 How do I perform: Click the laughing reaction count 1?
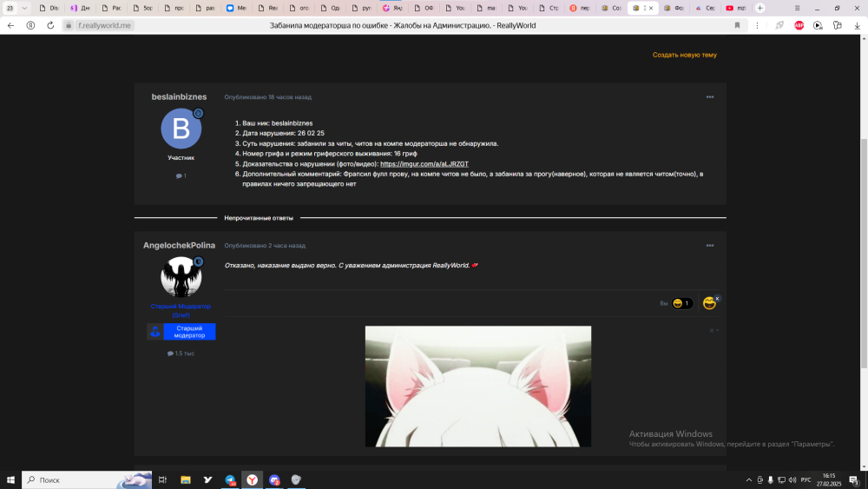pos(682,303)
